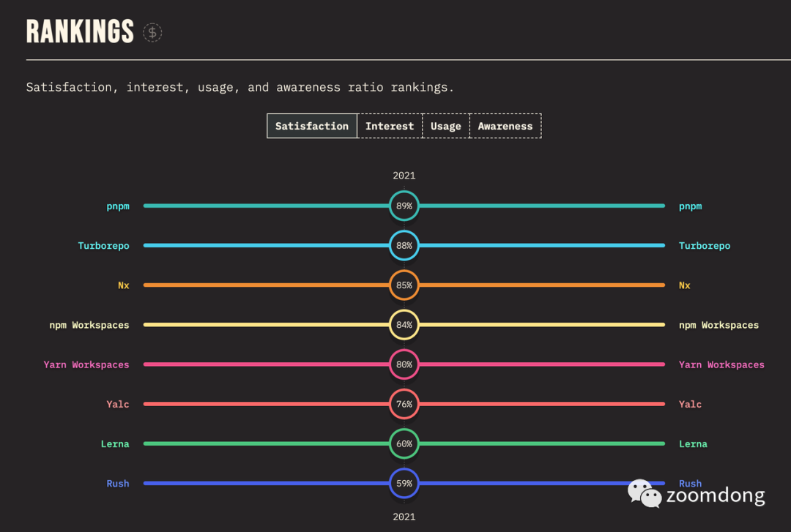Image resolution: width=791 pixels, height=532 pixels.
Task: Click the Nx 85% circle marker
Action: click(x=404, y=285)
